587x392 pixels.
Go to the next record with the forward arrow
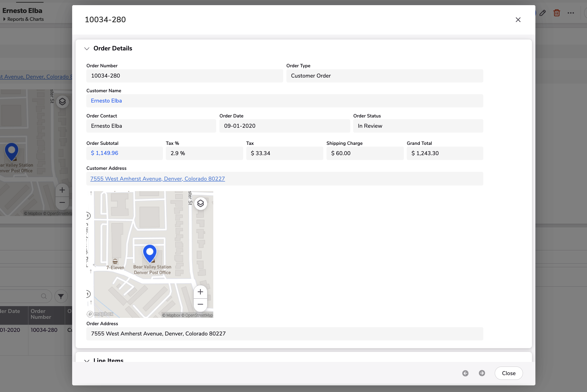[x=482, y=373]
